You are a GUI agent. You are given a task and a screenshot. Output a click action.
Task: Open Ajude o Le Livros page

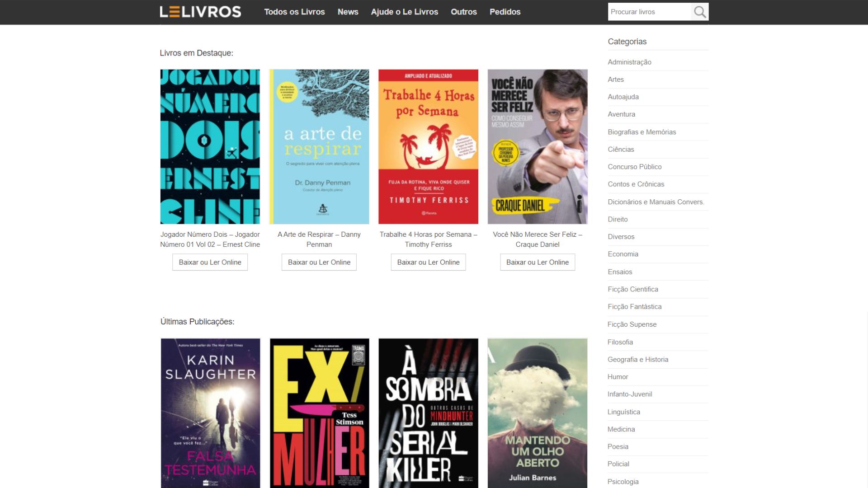(404, 12)
